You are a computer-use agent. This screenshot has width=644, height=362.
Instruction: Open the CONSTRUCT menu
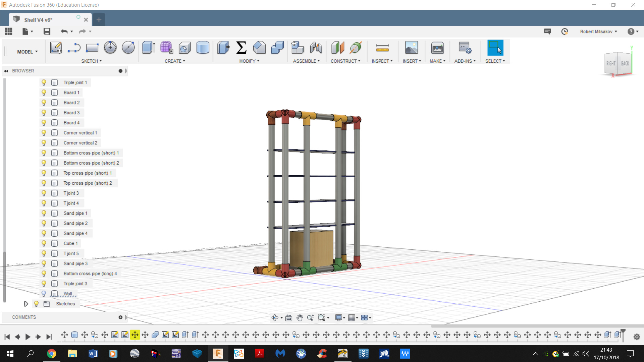(x=345, y=61)
